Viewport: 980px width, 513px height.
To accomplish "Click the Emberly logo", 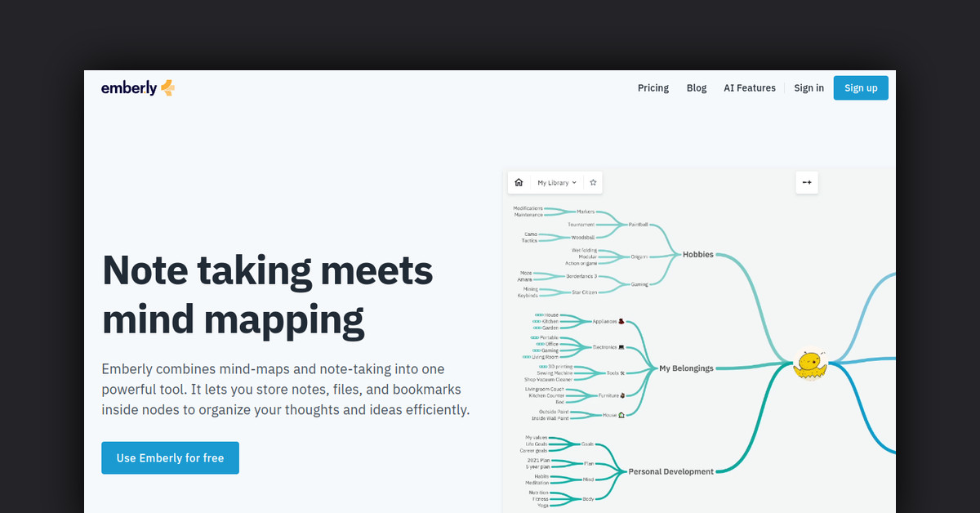I will pyautogui.click(x=137, y=88).
